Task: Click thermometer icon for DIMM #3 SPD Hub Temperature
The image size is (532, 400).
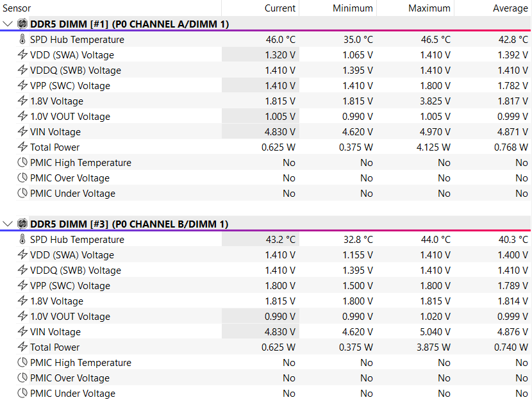Action: point(22,239)
